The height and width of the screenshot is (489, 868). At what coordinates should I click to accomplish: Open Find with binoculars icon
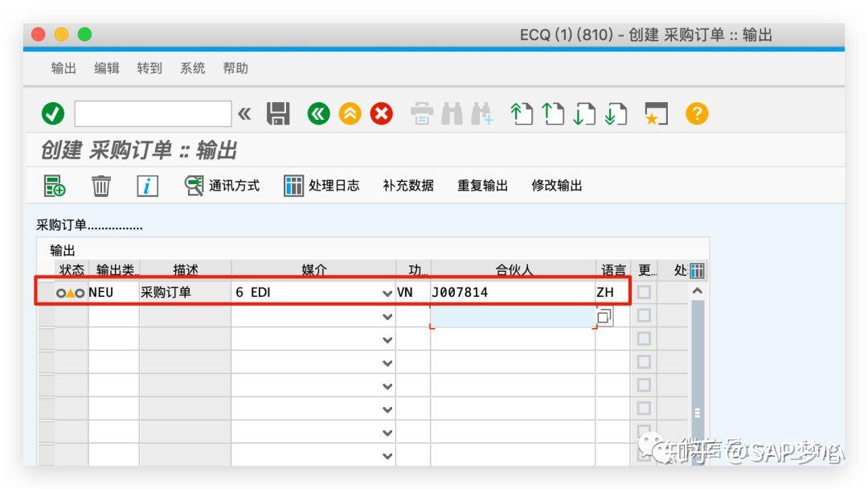[452, 114]
